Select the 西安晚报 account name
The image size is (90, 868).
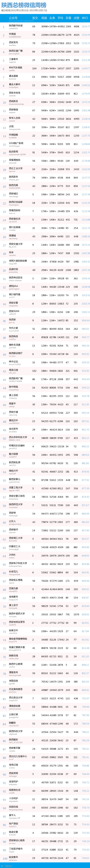coord(13,109)
